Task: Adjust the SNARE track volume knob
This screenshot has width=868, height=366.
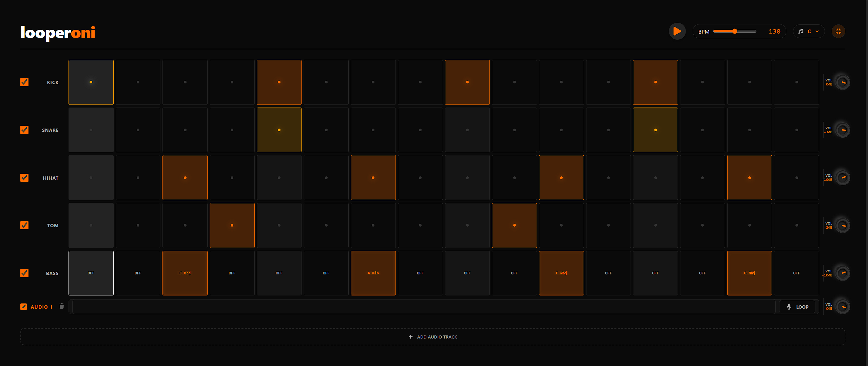Action: click(843, 130)
